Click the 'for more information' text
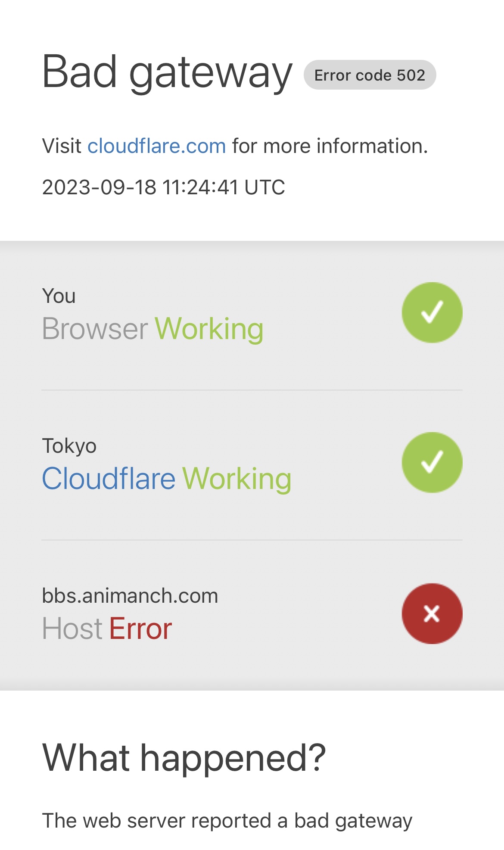 click(330, 146)
